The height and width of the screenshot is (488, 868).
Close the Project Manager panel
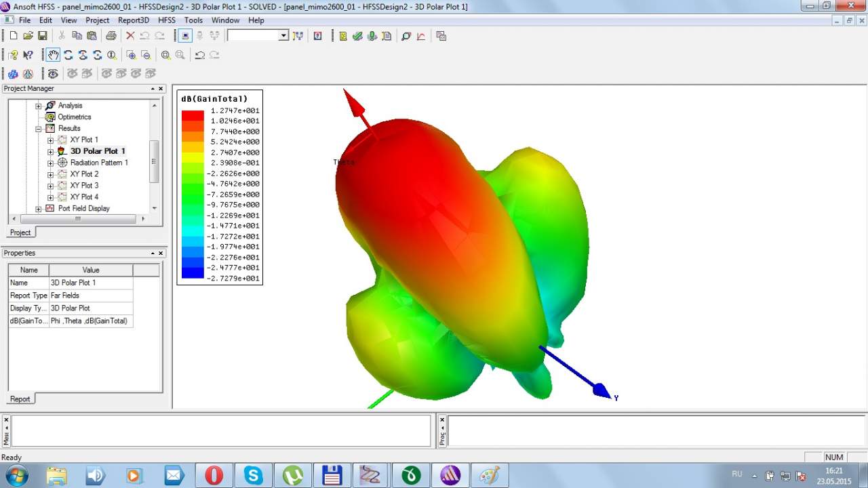click(161, 89)
